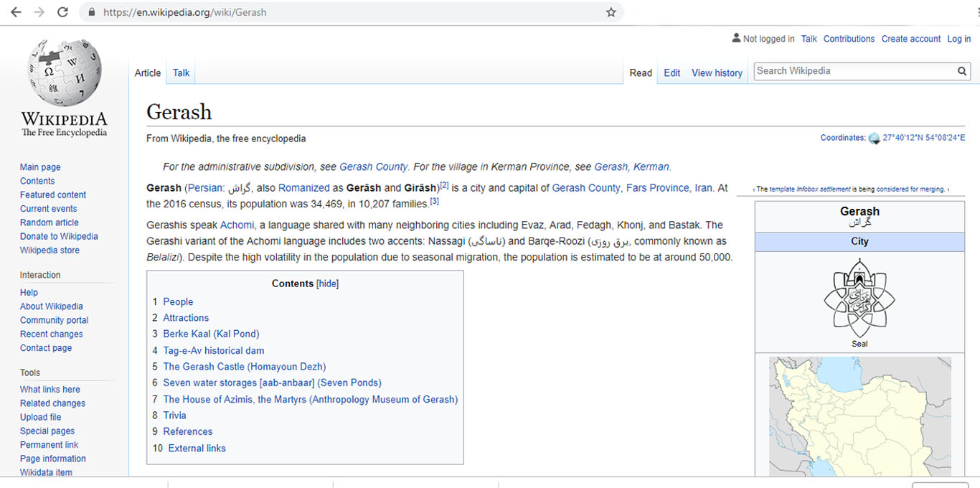Click the browser back arrow
The image size is (980, 488).
tap(16, 12)
